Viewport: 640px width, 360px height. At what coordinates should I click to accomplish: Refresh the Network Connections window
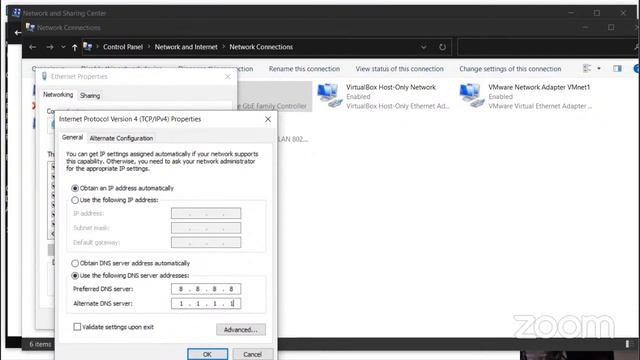[442, 47]
